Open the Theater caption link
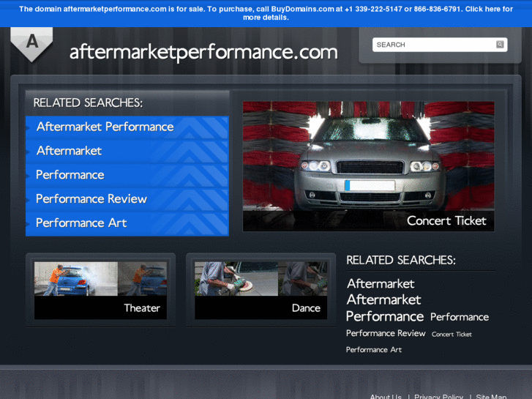The image size is (532, 399). tap(142, 308)
